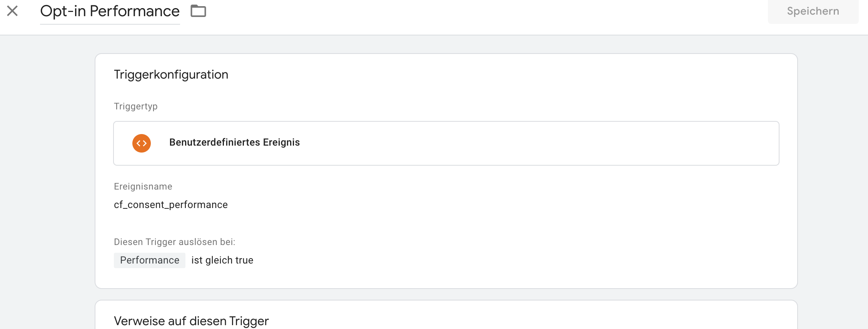Close the trigger editor with the X

pos(12,11)
